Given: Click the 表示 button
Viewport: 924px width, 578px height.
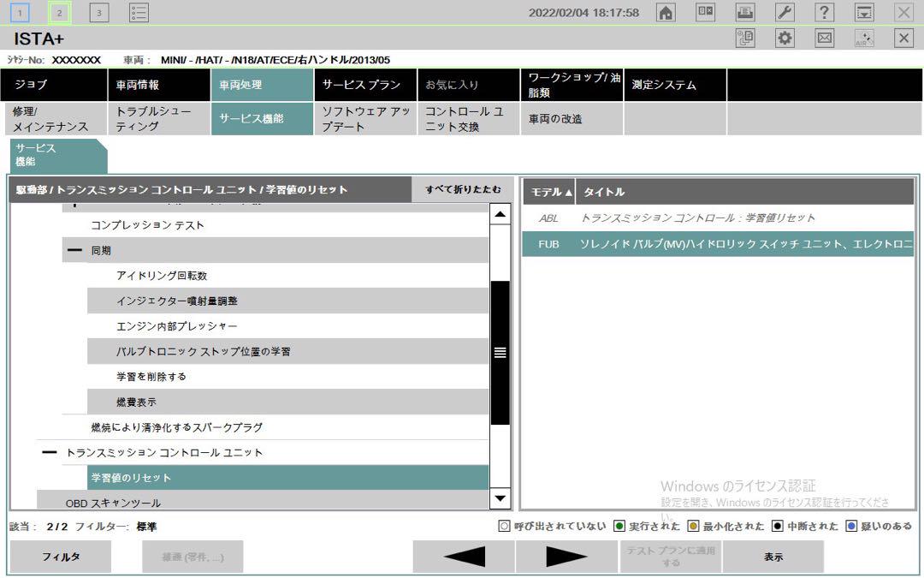Looking at the screenshot, I should pos(773,557).
